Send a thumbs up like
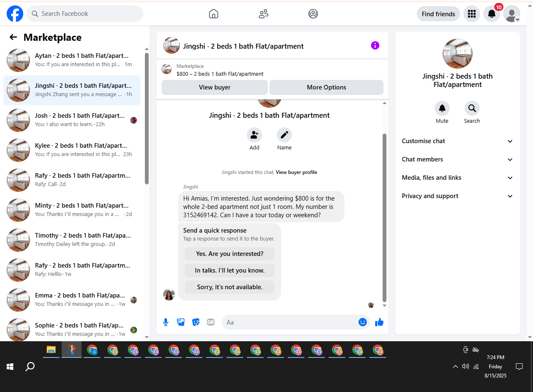The image size is (533, 392). pyautogui.click(x=379, y=322)
